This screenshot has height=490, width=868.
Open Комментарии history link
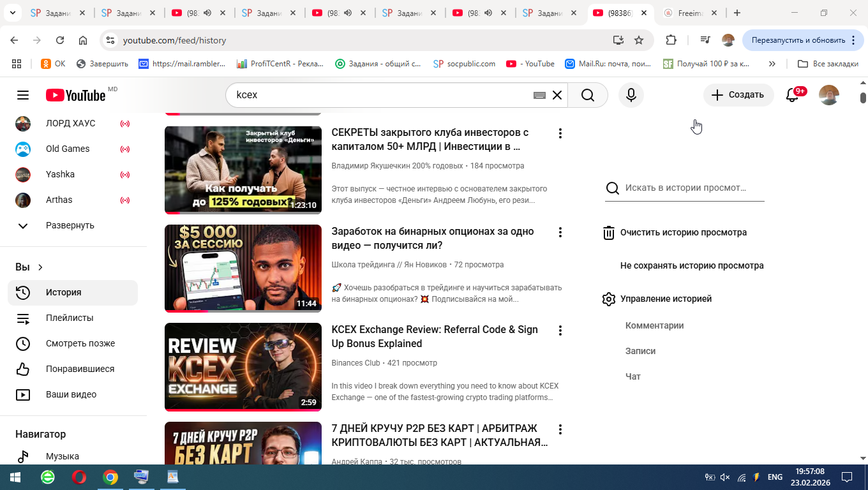point(654,325)
